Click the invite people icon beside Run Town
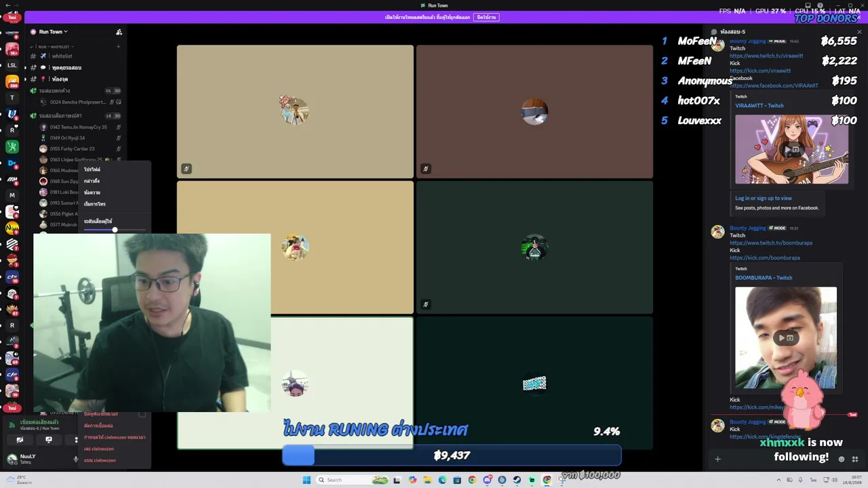 point(119,32)
